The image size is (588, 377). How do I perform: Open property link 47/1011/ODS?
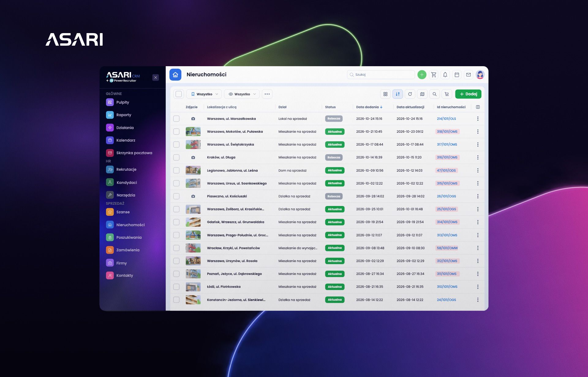(446, 170)
